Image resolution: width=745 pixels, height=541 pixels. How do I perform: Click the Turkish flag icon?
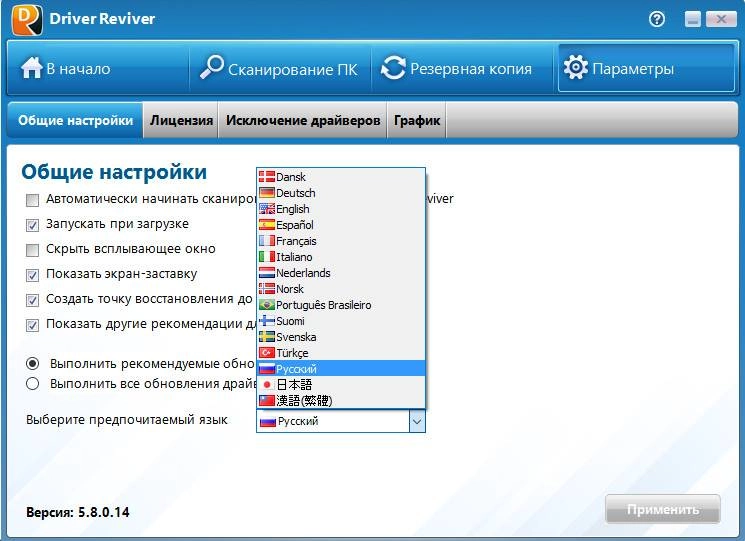click(267, 353)
